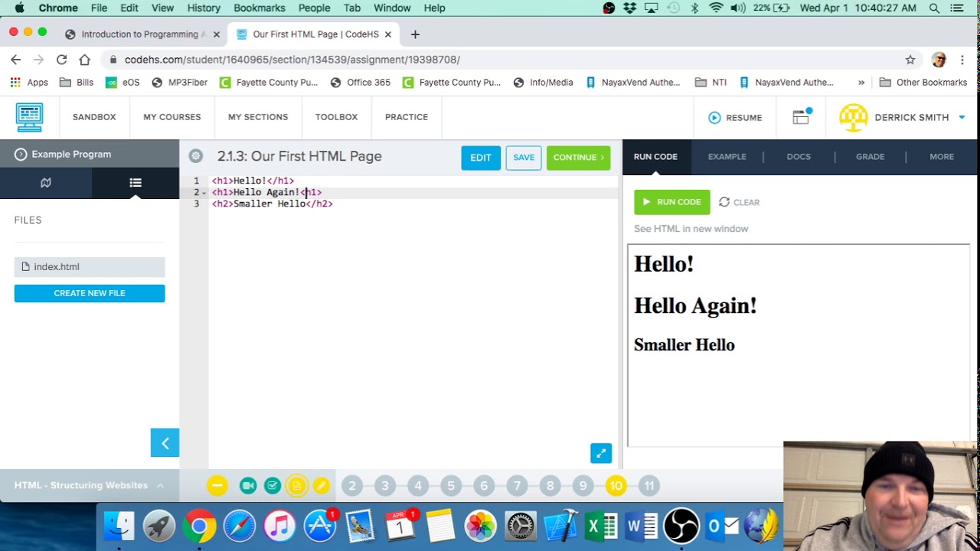Screen dimensions: 980x551
Task: Open the SANDBOX navigation item
Action: click(x=94, y=117)
